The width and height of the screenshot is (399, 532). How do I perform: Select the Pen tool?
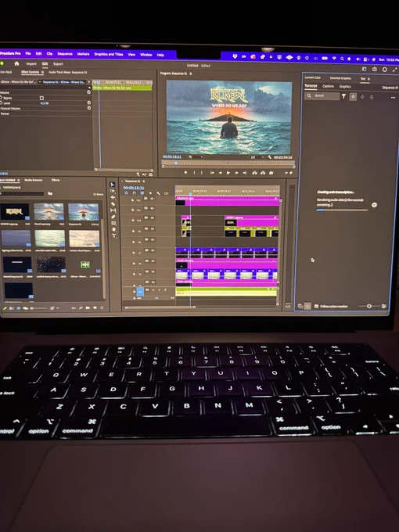coord(113,217)
